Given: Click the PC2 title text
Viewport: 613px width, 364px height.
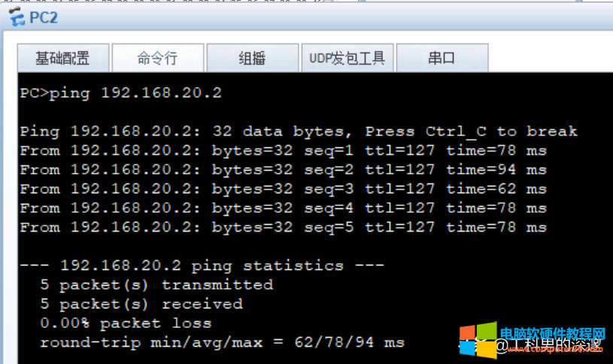Looking at the screenshot, I should (x=44, y=17).
